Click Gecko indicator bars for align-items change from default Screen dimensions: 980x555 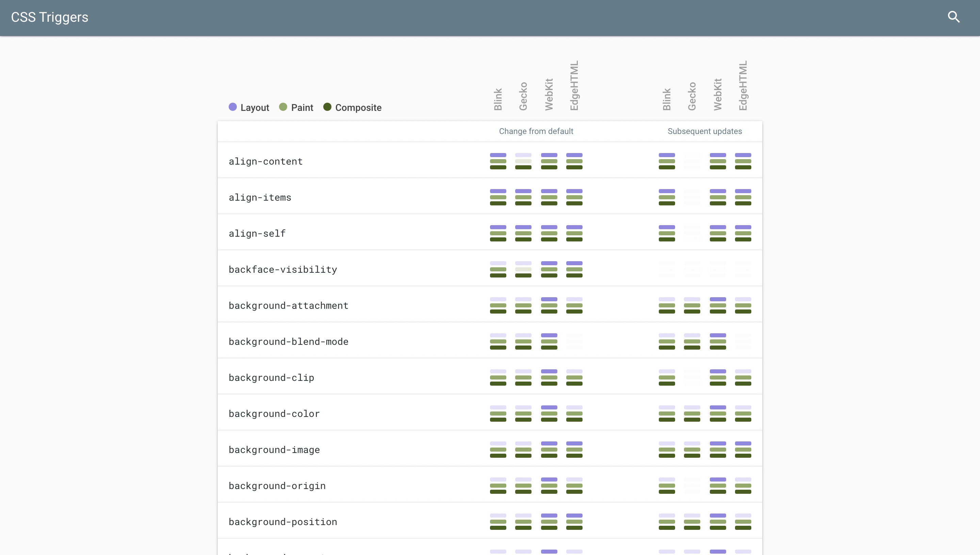pyautogui.click(x=523, y=198)
